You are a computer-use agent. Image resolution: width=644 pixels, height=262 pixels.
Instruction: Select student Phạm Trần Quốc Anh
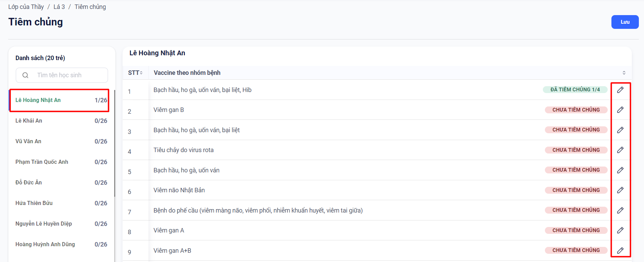(x=42, y=162)
